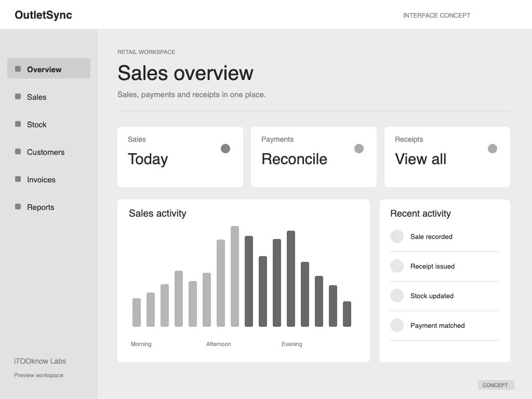532x399 pixels.
Task: Click the Sales overview heading
Action: (x=185, y=73)
